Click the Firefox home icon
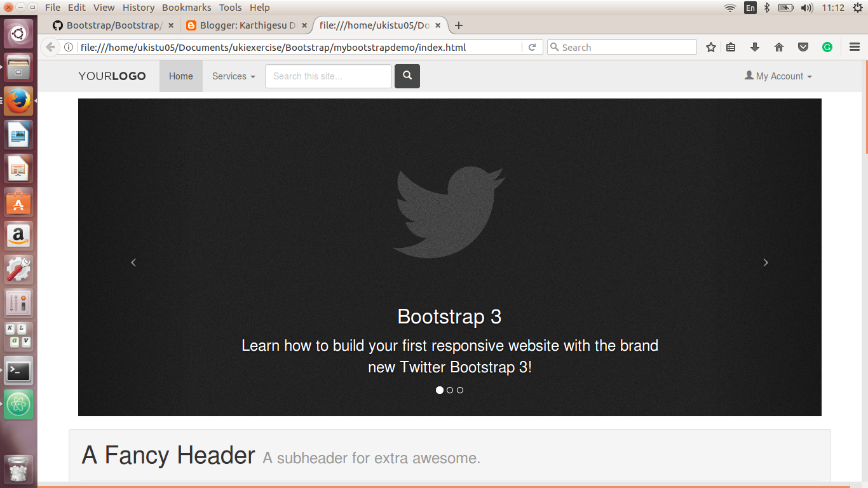Viewport: 868px width, 488px height. tap(779, 47)
